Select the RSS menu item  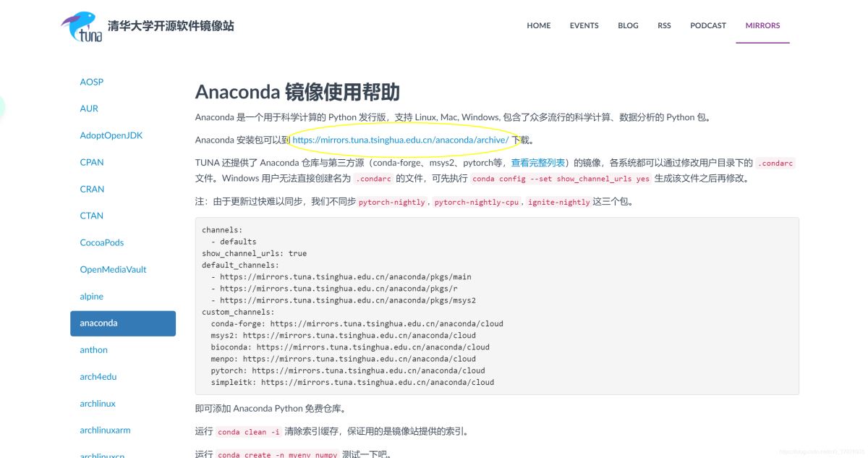pyautogui.click(x=664, y=25)
